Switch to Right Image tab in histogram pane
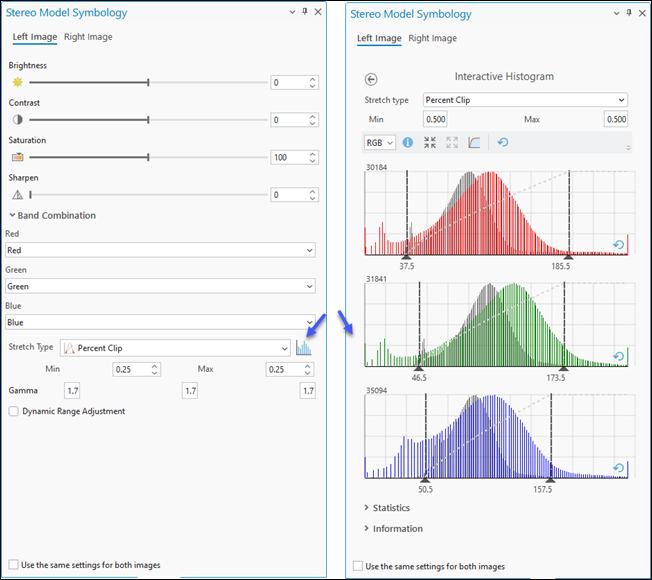This screenshot has height=580, width=652. 432,38
